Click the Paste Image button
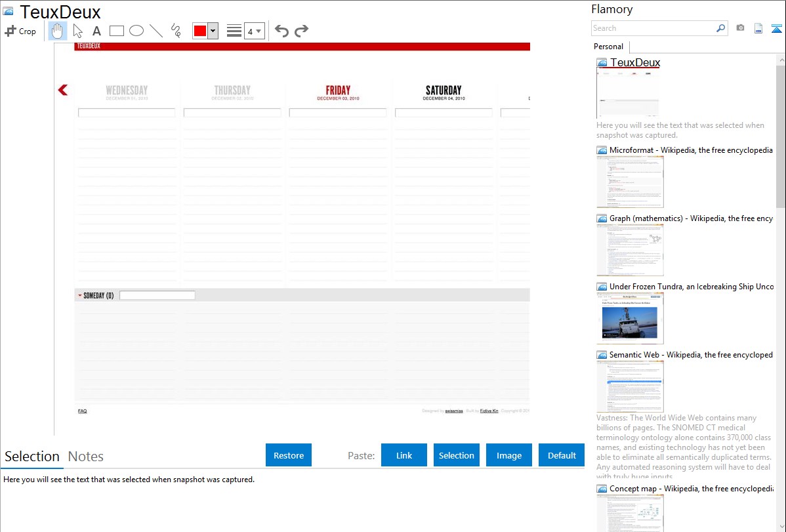Viewport: 786px width, 532px height. tap(508, 455)
